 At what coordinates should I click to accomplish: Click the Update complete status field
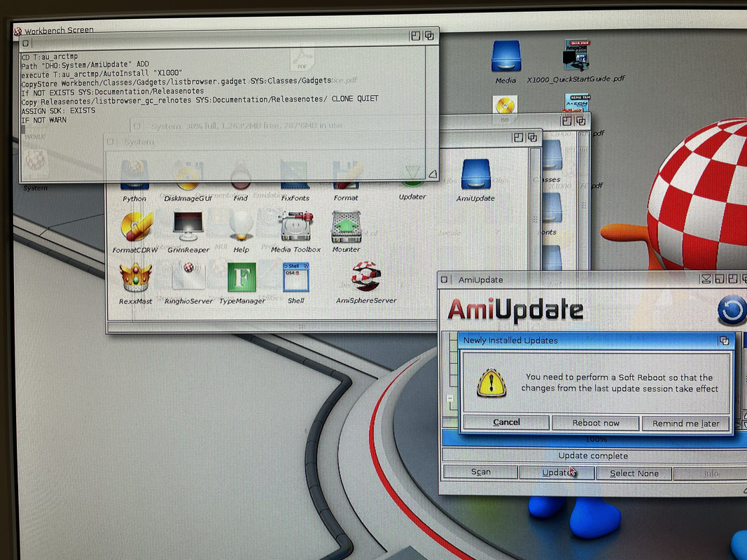coord(594,456)
